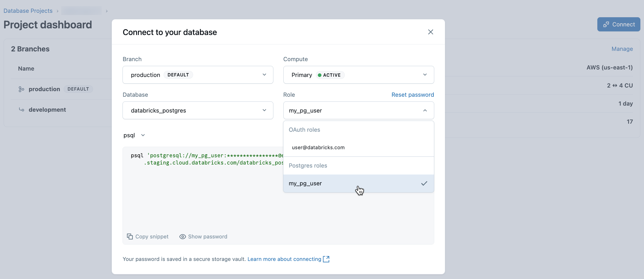Image resolution: width=644 pixels, height=279 pixels.
Task: Navigate via the Database Projects breadcrumb
Action: [x=28, y=11]
